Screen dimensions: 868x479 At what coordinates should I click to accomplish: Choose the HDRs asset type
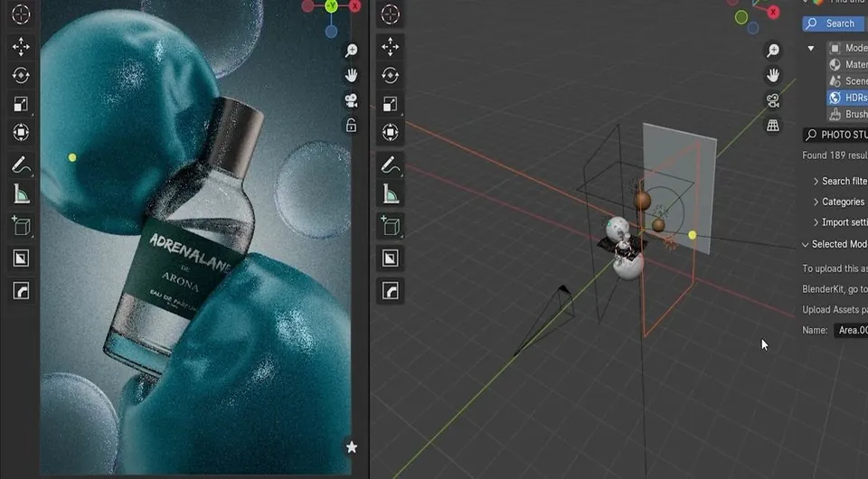pyautogui.click(x=847, y=98)
